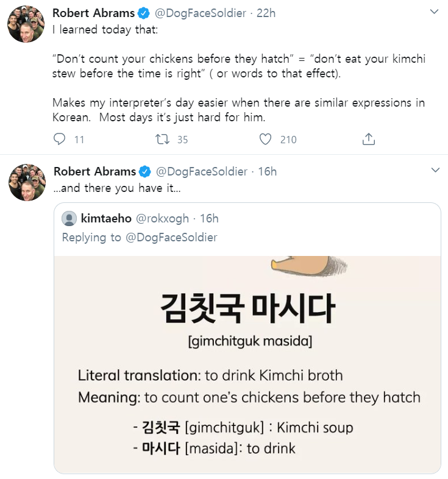Open the 16h timestamp of second tweet
Viewport: 448px width, 479px height.
[x=268, y=171]
